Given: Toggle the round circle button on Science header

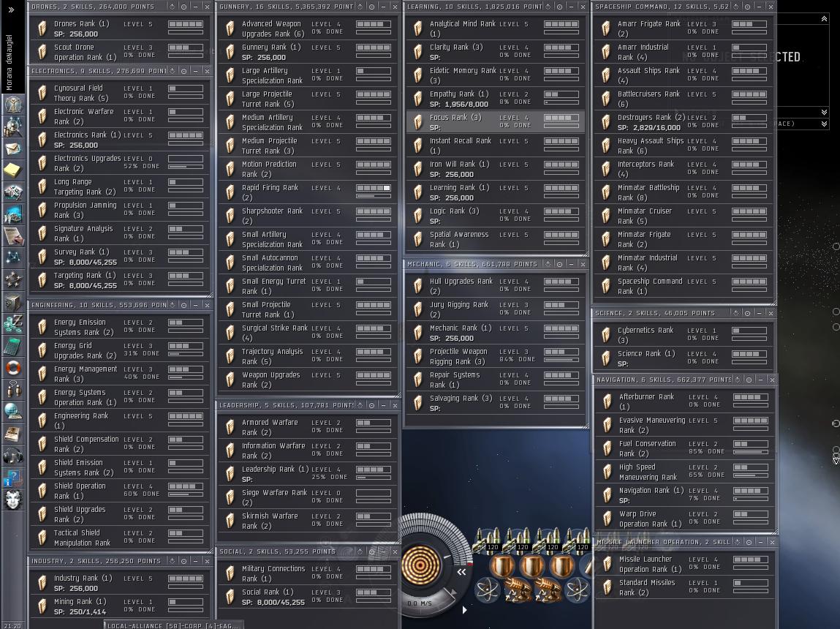Looking at the screenshot, I should click(748, 313).
